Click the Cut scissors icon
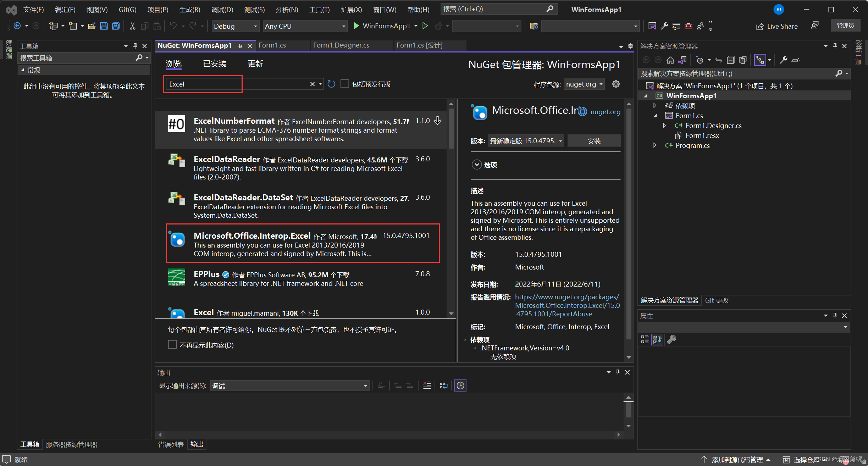The image size is (868, 466). point(132,26)
